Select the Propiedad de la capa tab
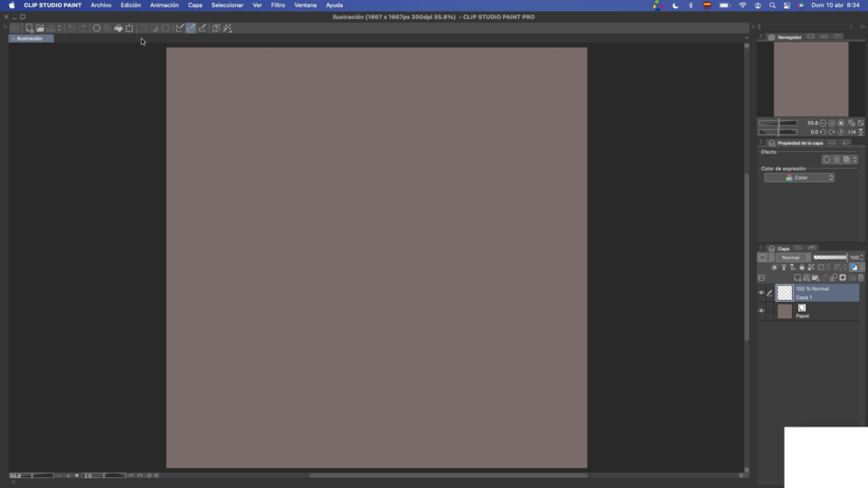Viewport: 868px width, 488px height. coord(796,143)
